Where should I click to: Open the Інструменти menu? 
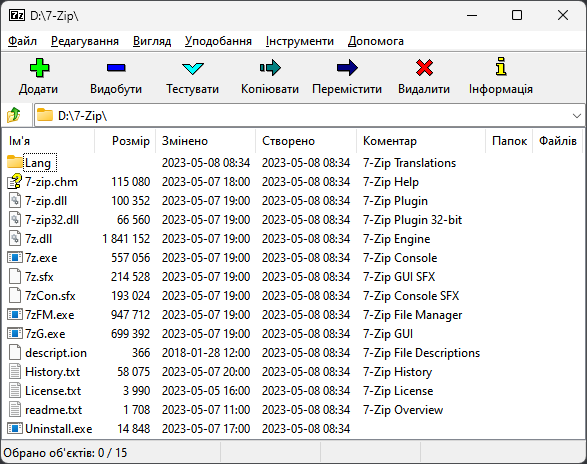pos(299,41)
